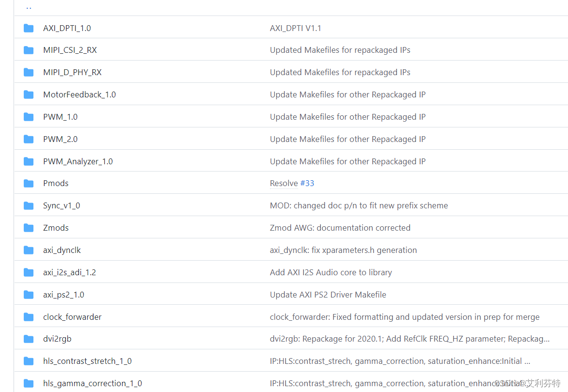Open the Zmods directory name
The width and height of the screenshot is (568, 392).
click(x=56, y=228)
